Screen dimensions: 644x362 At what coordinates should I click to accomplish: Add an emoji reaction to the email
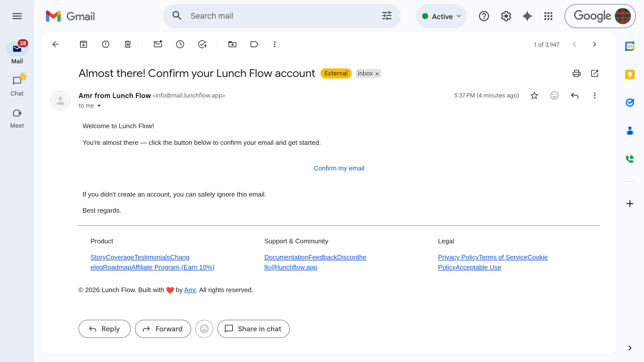coord(554,96)
